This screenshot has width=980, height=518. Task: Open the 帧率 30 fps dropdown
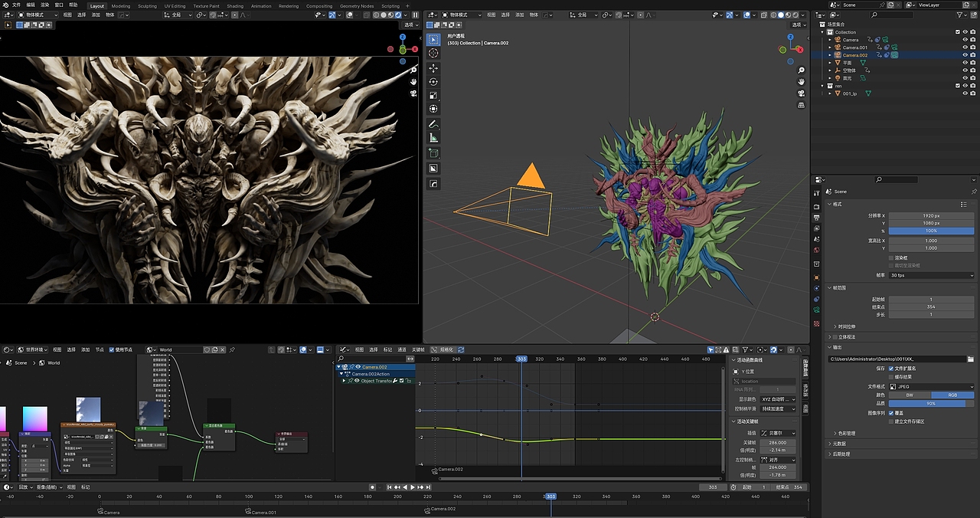click(x=931, y=276)
